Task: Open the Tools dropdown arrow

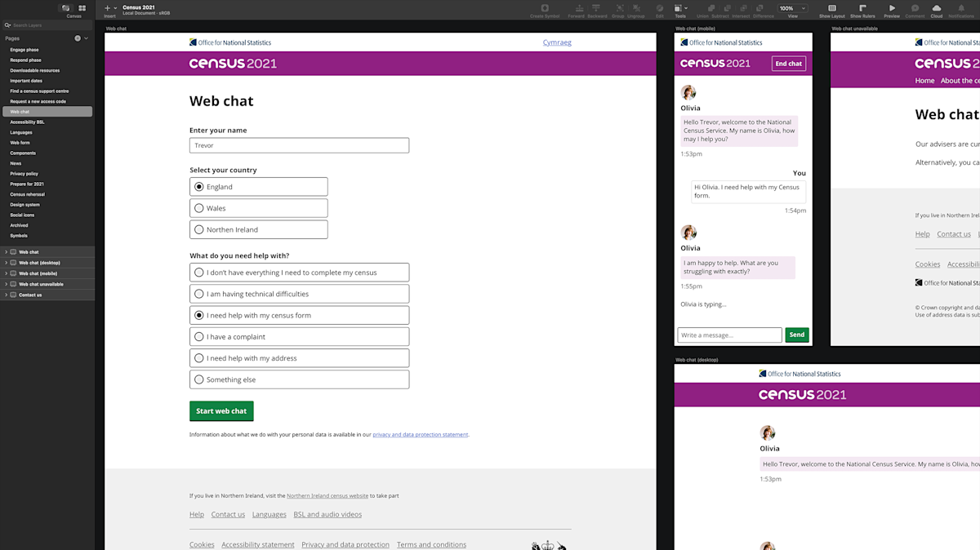Action: (x=686, y=8)
